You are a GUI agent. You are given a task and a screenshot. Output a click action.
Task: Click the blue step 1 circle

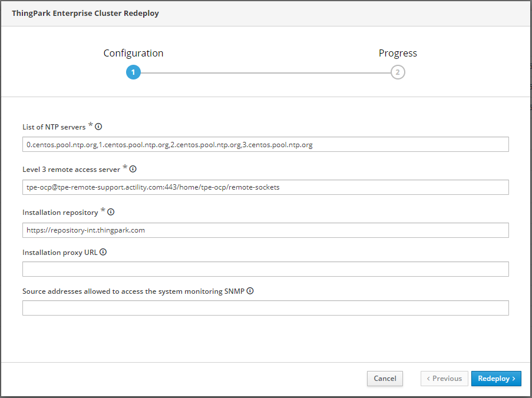click(133, 72)
